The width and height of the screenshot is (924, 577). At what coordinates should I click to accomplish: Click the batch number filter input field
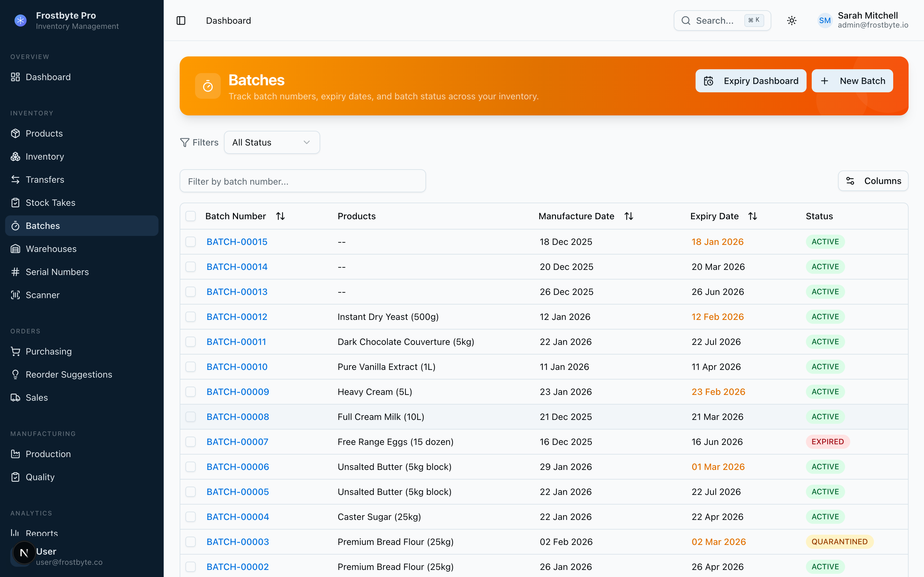[303, 181]
